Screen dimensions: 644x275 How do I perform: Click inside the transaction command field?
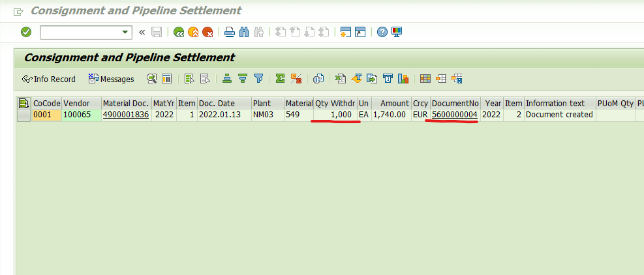(80, 33)
